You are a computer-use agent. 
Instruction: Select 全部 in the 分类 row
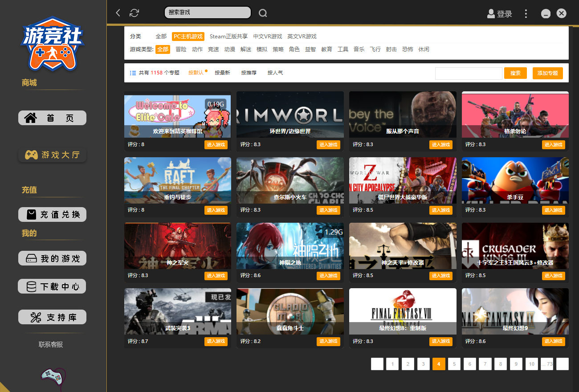(x=161, y=37)
